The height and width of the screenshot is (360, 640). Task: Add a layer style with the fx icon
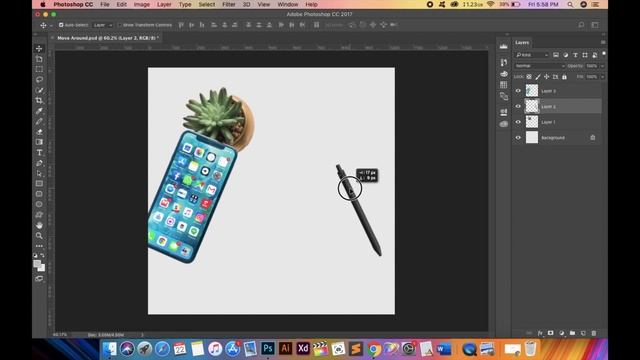pyautogui.click(x=540, y=333)
